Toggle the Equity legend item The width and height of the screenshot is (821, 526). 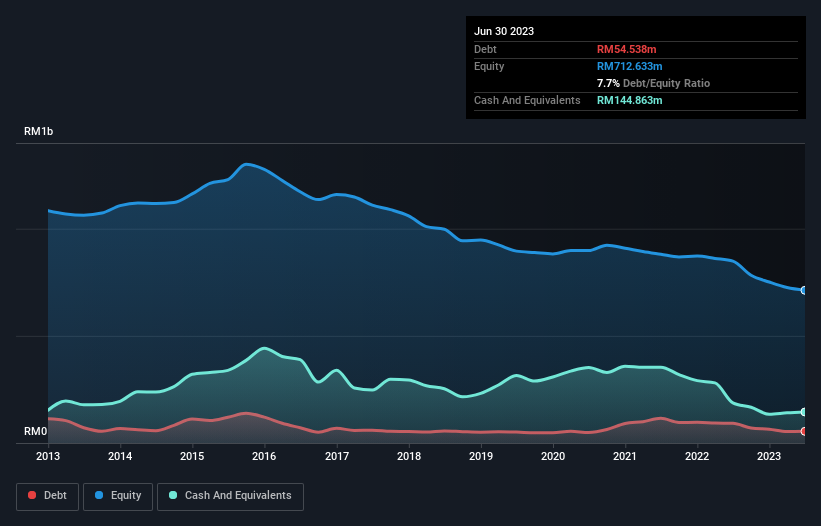[x=118, y=495]
